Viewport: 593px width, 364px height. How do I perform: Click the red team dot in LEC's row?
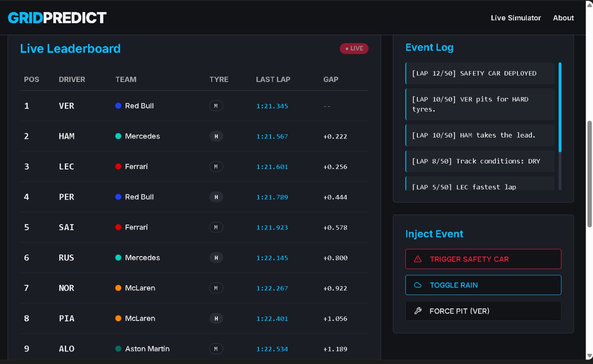(118, 166)
